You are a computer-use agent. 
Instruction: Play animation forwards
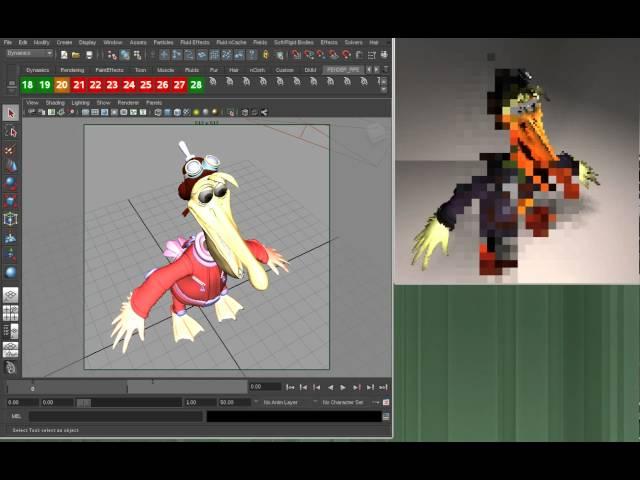point(343,387)
